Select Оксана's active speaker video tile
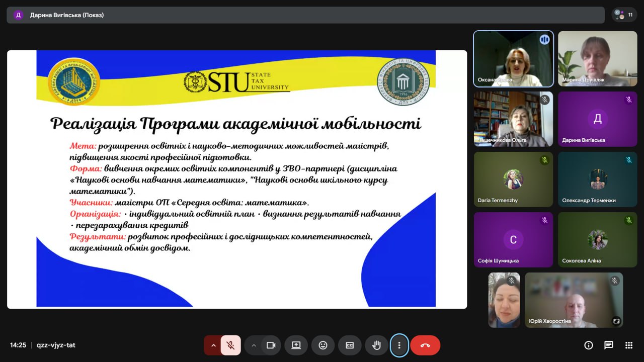644x362 pixels. click(x=513, y=59)
